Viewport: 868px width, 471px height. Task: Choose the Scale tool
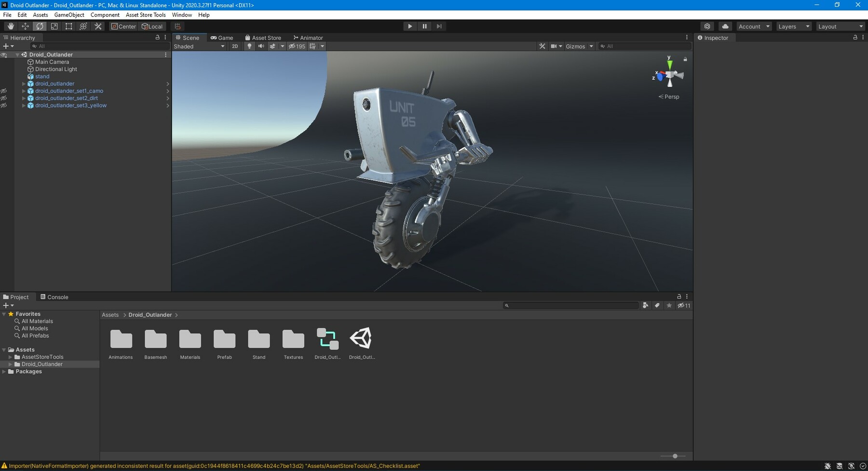point(54,27)
